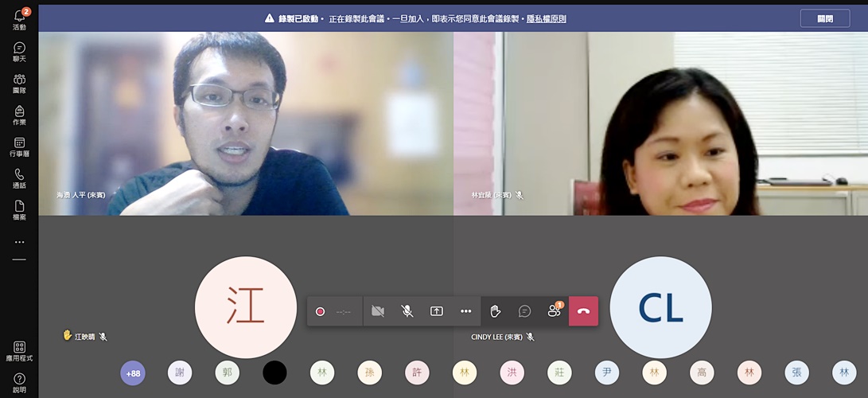Click the 關閉 button on recording banner

click(824, 18)
